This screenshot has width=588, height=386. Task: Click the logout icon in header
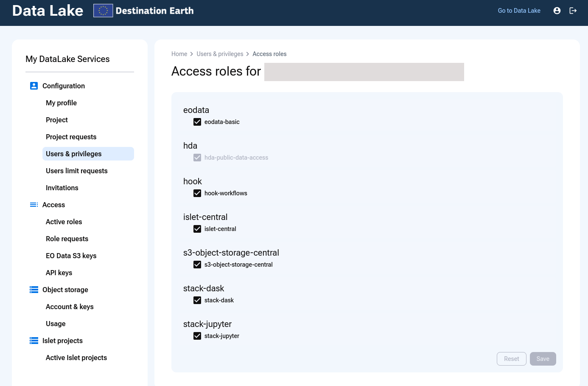pos(573,11)
